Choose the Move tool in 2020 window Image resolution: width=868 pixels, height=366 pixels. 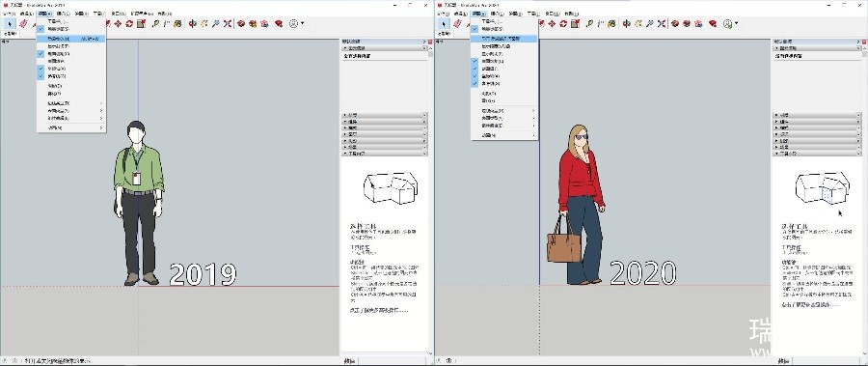pyautogui.click(x=552, y=24)
